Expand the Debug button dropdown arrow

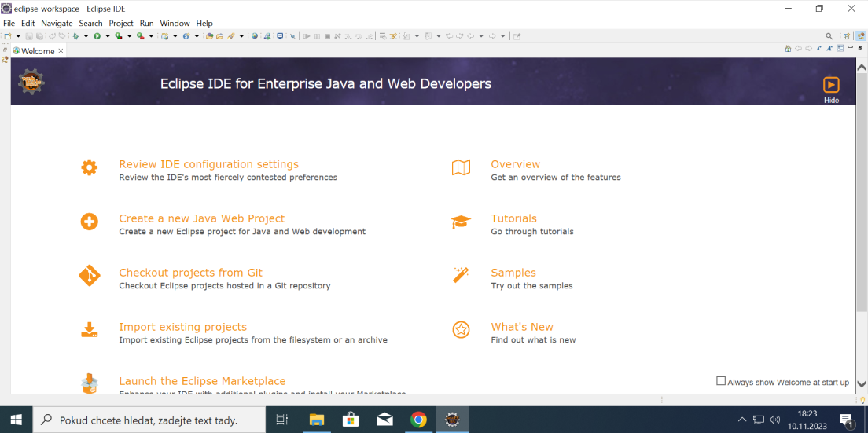point(86,36)
